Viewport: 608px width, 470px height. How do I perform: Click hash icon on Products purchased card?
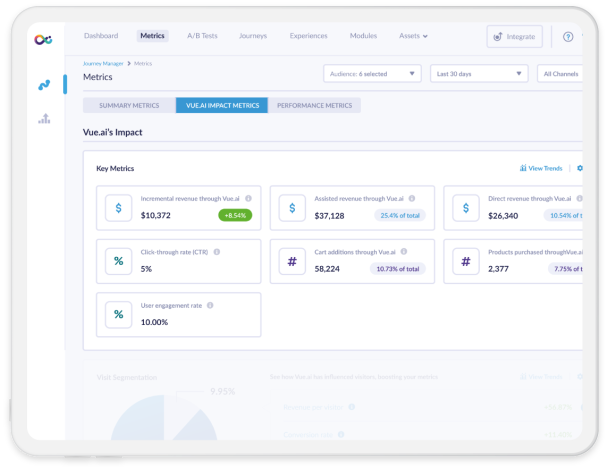tap(466, 261)
